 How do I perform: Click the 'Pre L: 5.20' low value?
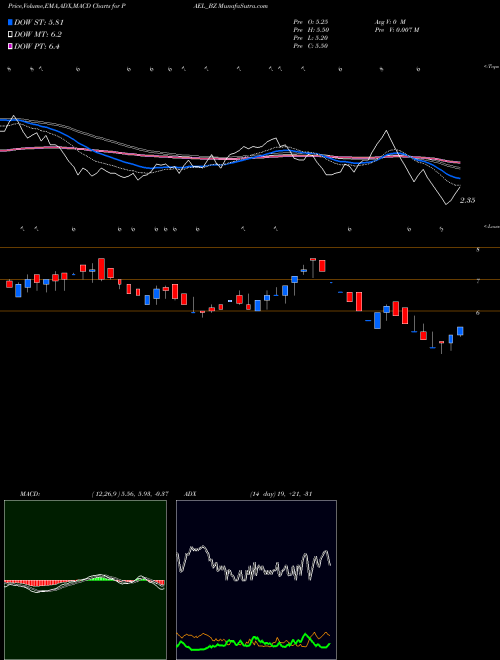(311, 38)
